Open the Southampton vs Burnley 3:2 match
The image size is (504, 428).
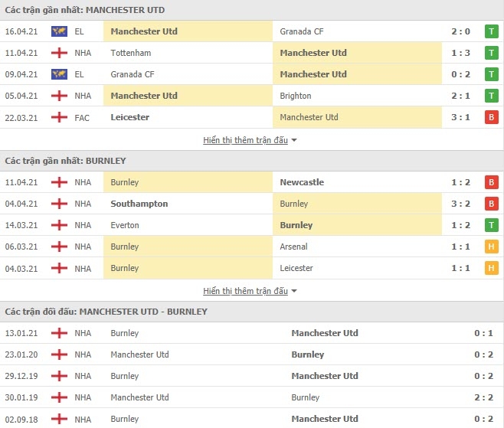click(x=252, y=204)
